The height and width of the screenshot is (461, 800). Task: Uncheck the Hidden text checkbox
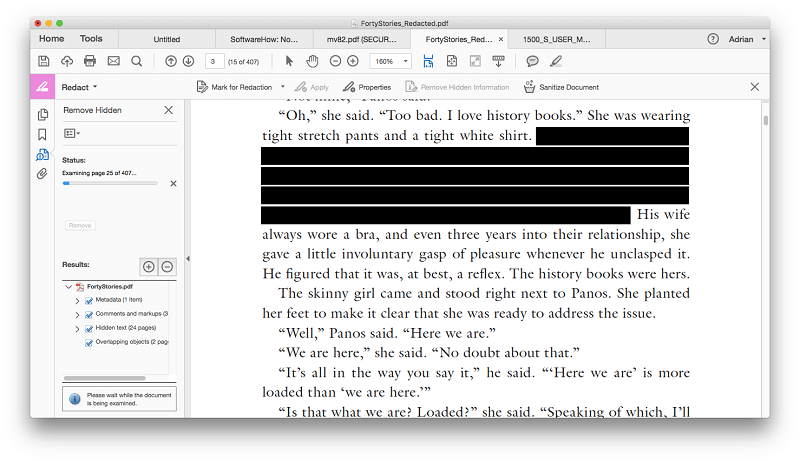89,329
